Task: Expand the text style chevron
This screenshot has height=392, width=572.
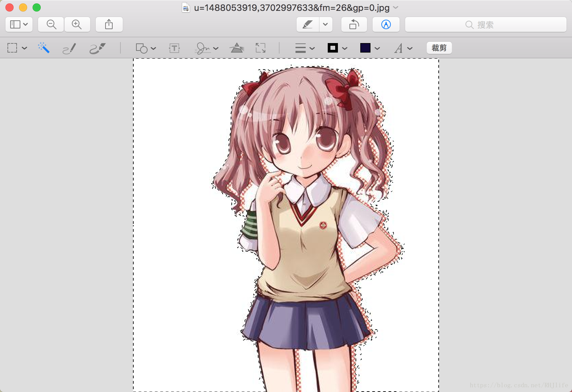Action: pyautogui.click(x=410, y=48)
